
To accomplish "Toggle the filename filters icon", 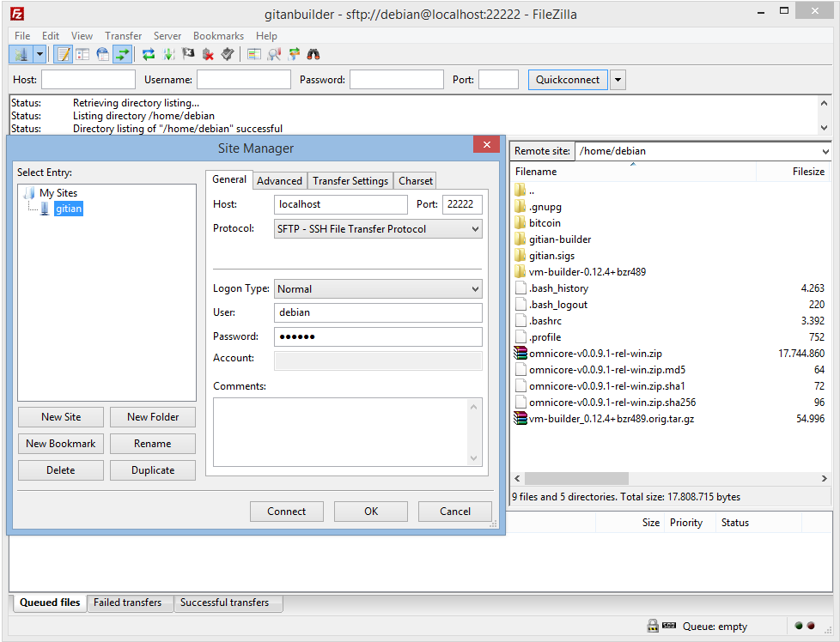I will click(253, 55).
